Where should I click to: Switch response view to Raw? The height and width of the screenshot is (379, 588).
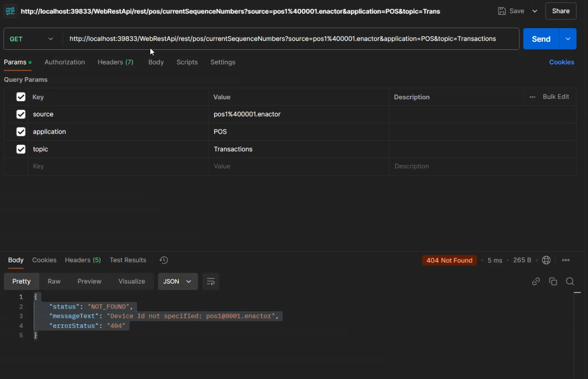coord(54,281)
